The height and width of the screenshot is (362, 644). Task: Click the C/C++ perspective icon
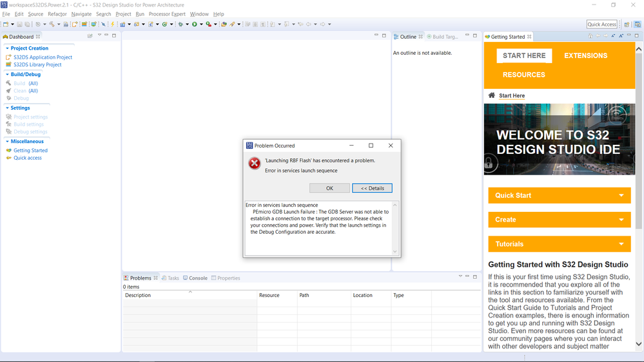pyautogui.click(x=638, y=24)
